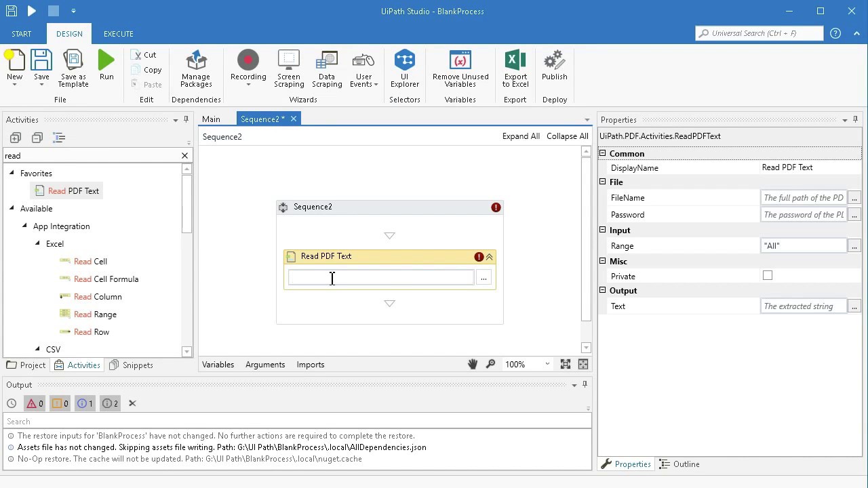
Task: Click the Output panel search field
Action: point(298,422)
